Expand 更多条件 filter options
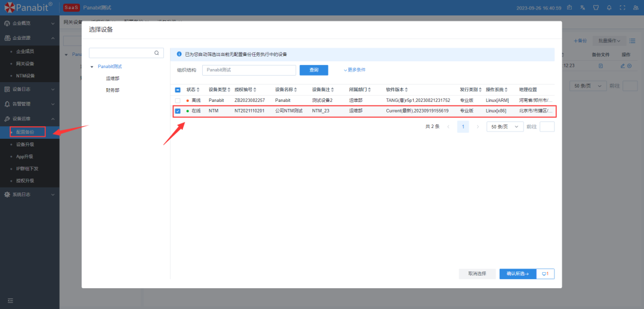 click(354, 70)
